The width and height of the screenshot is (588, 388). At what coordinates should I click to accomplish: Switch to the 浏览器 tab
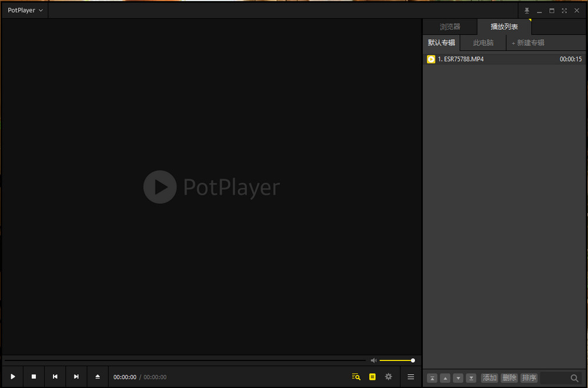tap(450, 26)
